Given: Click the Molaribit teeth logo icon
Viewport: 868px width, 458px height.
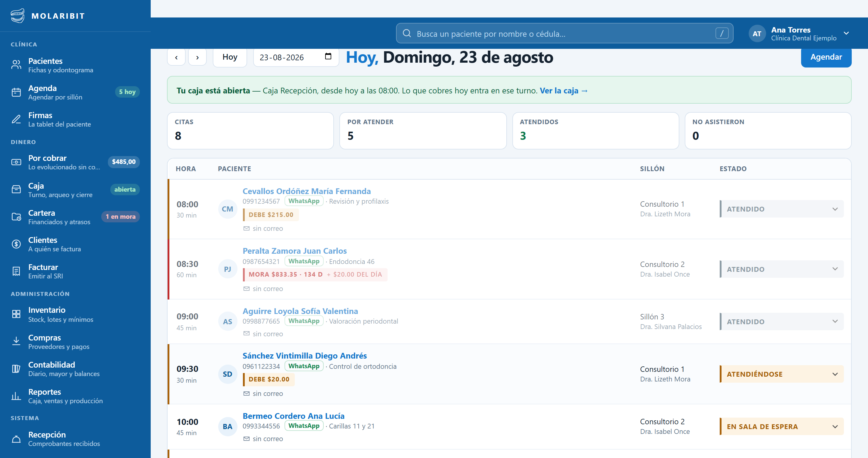Looking at the screenshot, I should 17,16.
